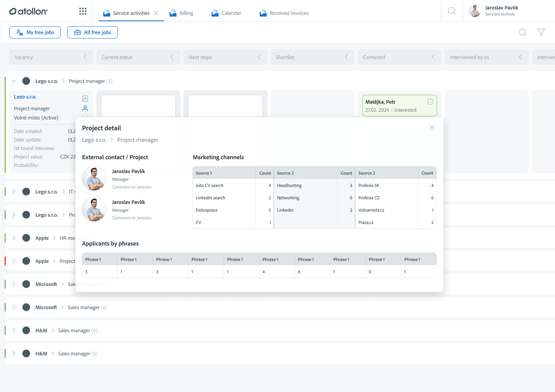Viewport: 555px width, 392px height.
Task: Open the filter funnel icon
Action: tap(541, 32)
